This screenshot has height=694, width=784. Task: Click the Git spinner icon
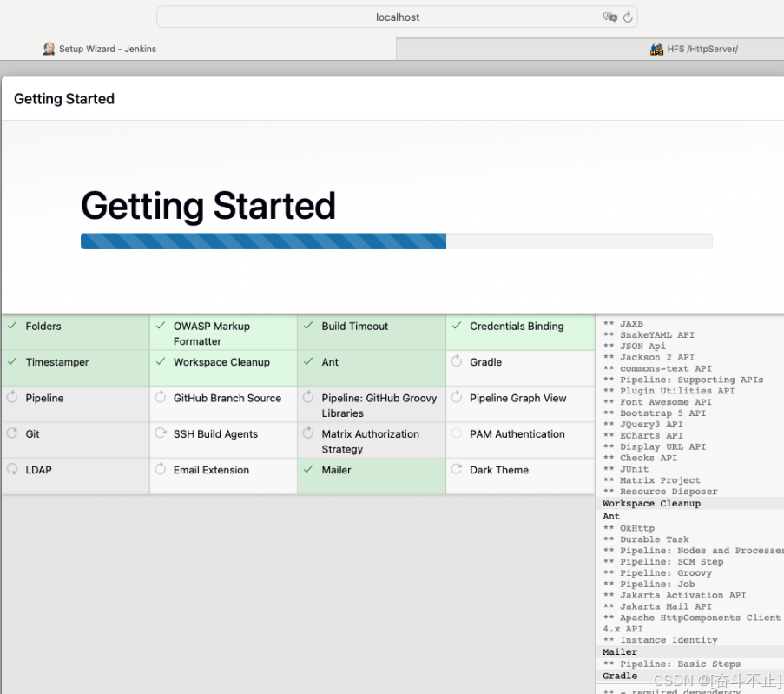point(12,433)
